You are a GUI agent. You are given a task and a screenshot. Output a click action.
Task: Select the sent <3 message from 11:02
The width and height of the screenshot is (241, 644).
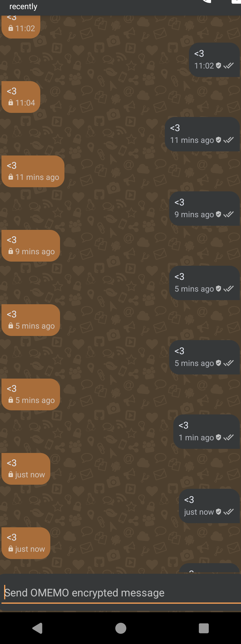point(214,60)
